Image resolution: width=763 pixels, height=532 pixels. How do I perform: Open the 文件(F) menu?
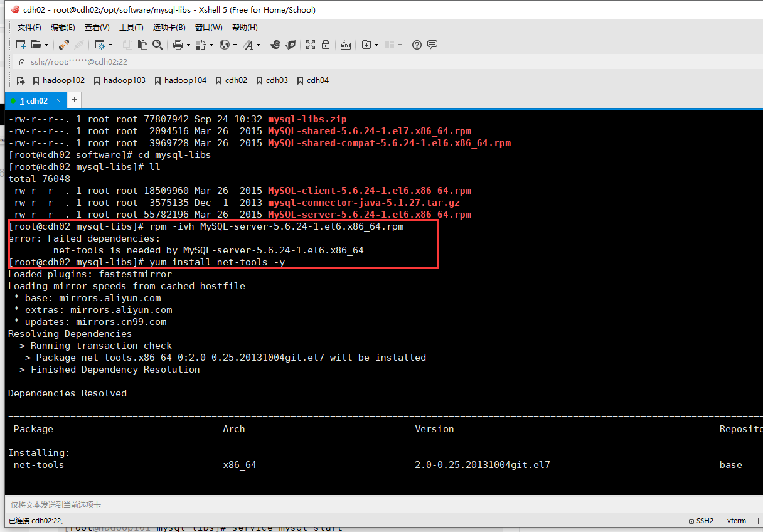click(x=29, y=28)
